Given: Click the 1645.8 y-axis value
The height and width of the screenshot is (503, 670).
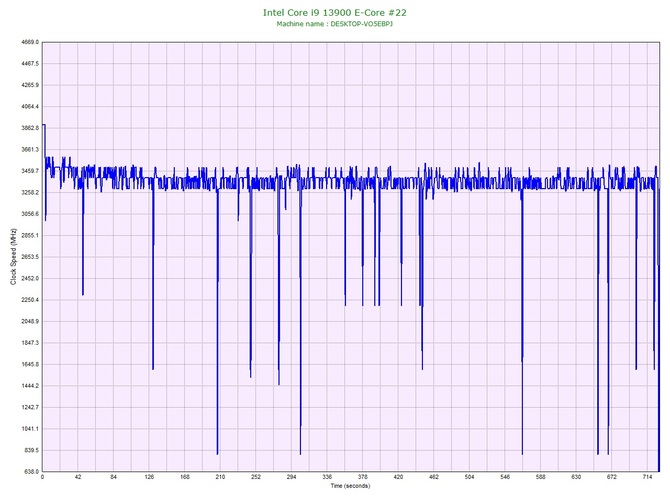Looking at the screenshot, I should click(30, 364).
